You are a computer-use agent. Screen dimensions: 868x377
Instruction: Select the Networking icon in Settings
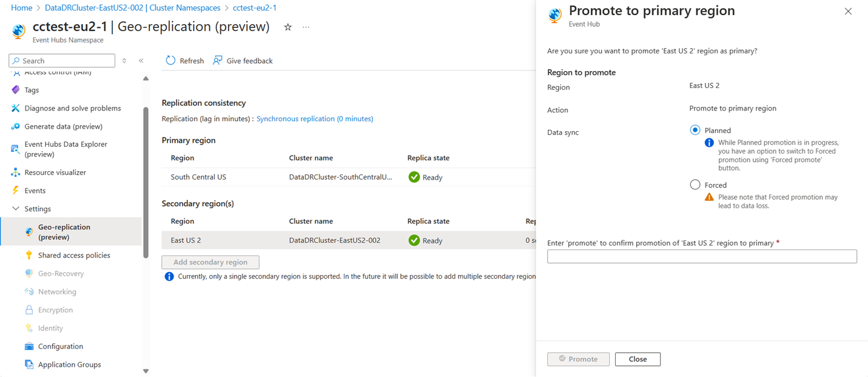pyautogui.click(x=29, y=291)
